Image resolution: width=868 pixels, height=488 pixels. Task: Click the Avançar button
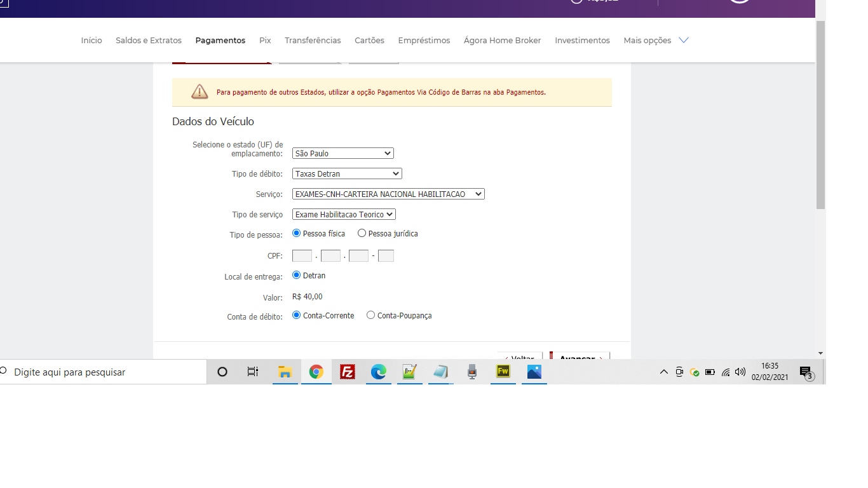point(580,357)
